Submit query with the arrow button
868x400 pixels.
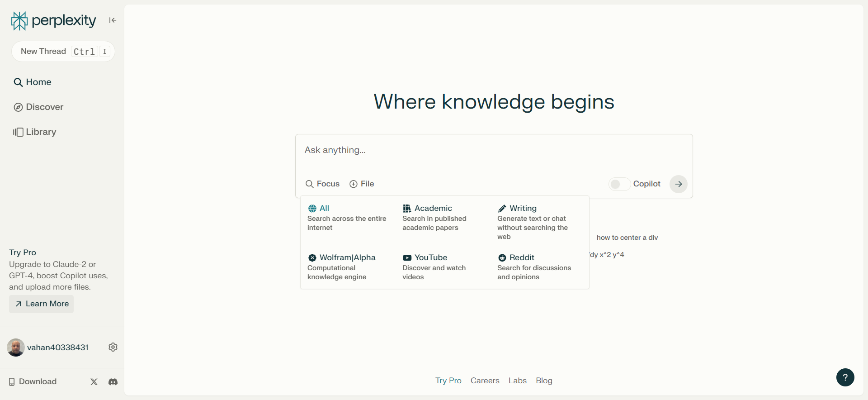pos(678,184)
